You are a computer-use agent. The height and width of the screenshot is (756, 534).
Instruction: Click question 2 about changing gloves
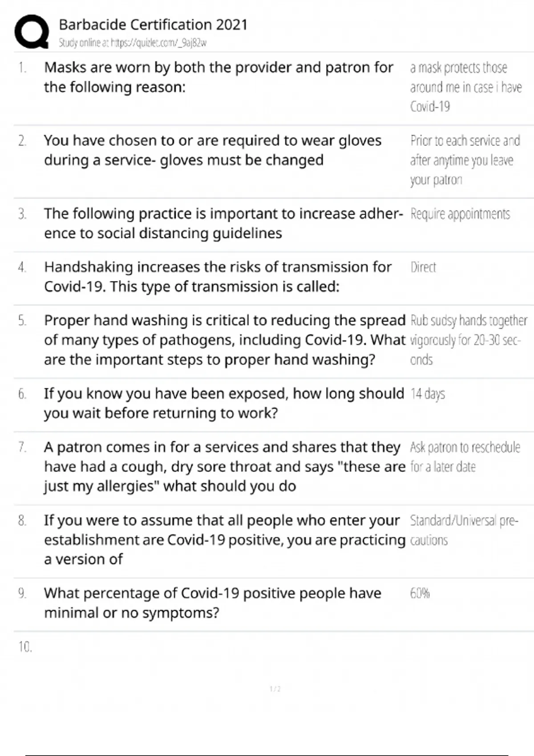213,150
